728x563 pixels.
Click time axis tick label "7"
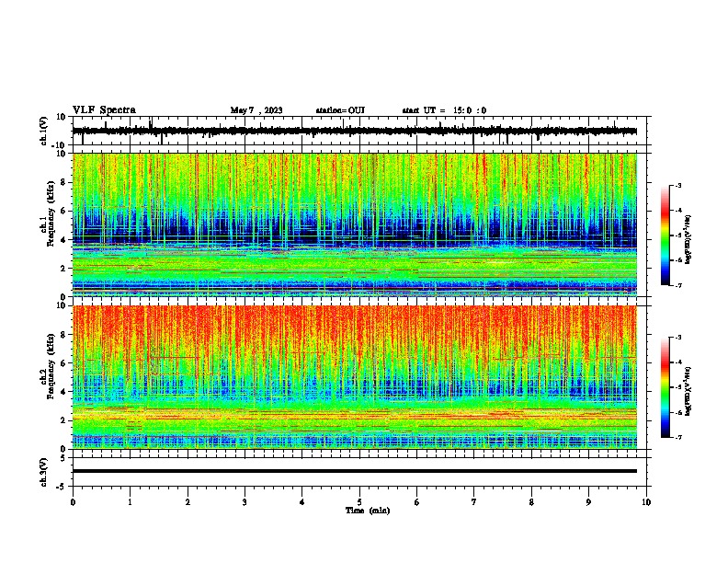click(474, 502)
